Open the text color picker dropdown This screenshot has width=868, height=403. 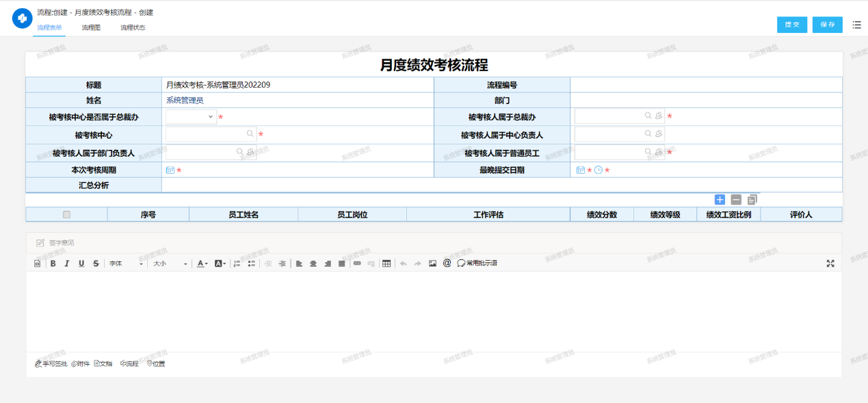coord(202,263)
